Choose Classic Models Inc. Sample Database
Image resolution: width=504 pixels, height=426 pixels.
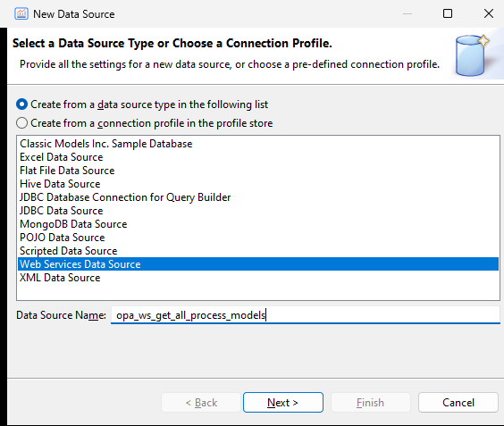106,144
